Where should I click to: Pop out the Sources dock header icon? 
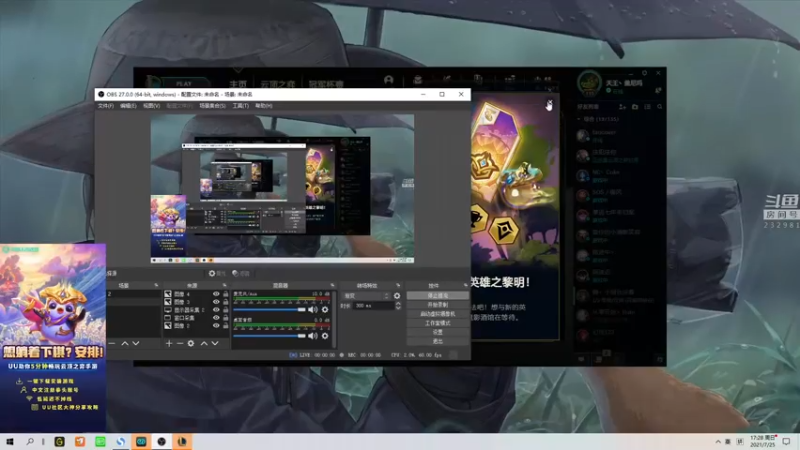tap(224, 285)
